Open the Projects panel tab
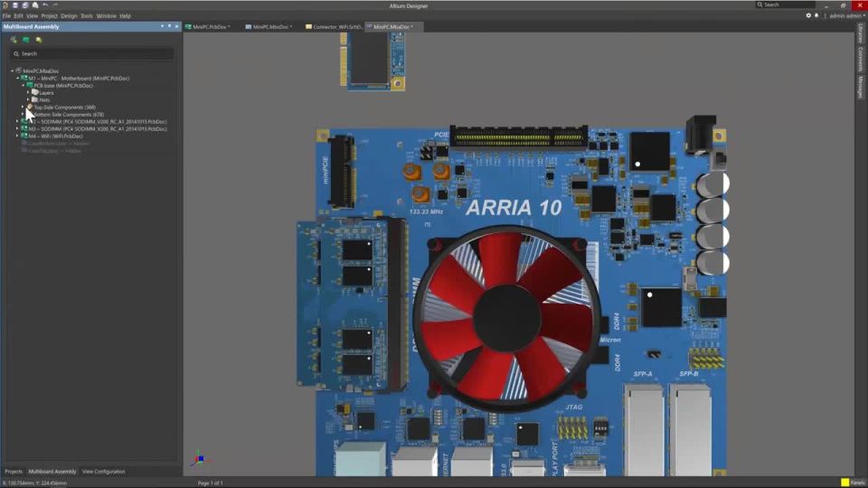The image size is (868, 488). (14, 472)
